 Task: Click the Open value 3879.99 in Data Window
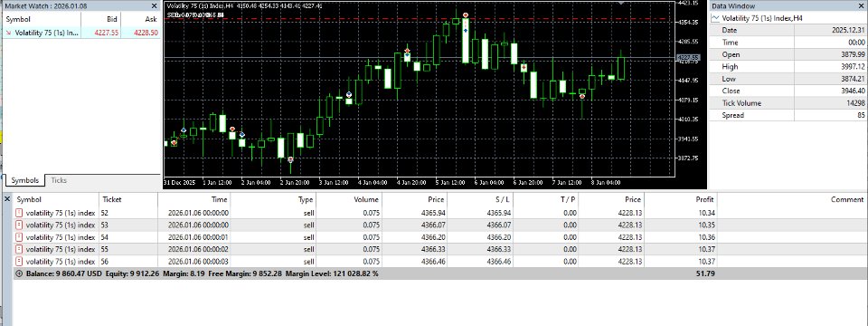[853, 54]
